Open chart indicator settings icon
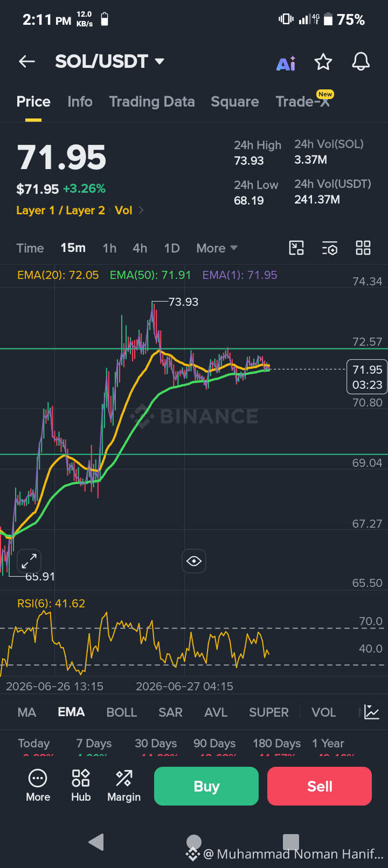Viewport: 388px width, 868px height. (330, 248)
